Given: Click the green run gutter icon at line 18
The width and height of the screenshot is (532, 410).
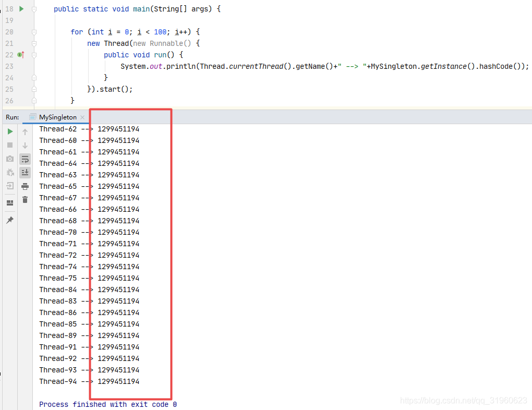Looking at the screenshot, I should [21, 9].
